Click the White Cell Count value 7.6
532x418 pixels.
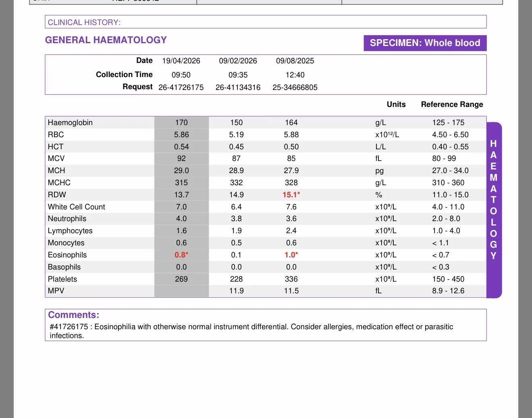tap(291, 207)
